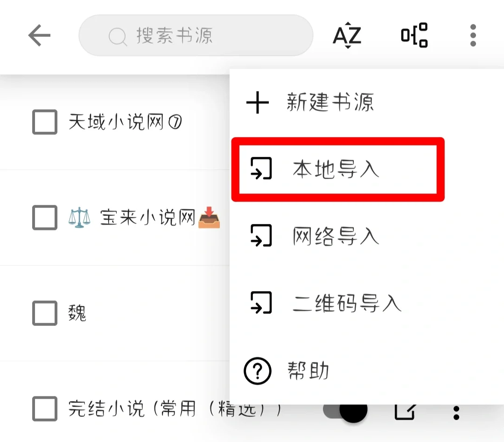This screenshot has height=442, width=504.
Task: Check the 魏 source checkbox
Action: 45,313
